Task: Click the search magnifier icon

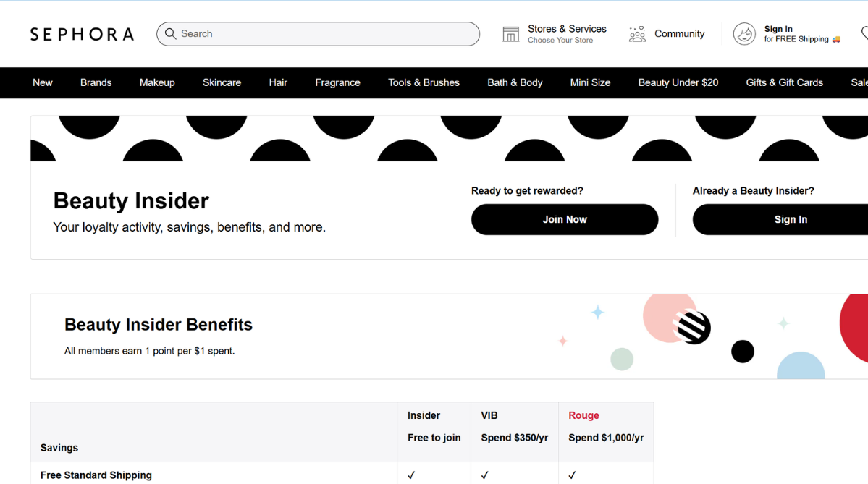Action: [x=171, y=34]
